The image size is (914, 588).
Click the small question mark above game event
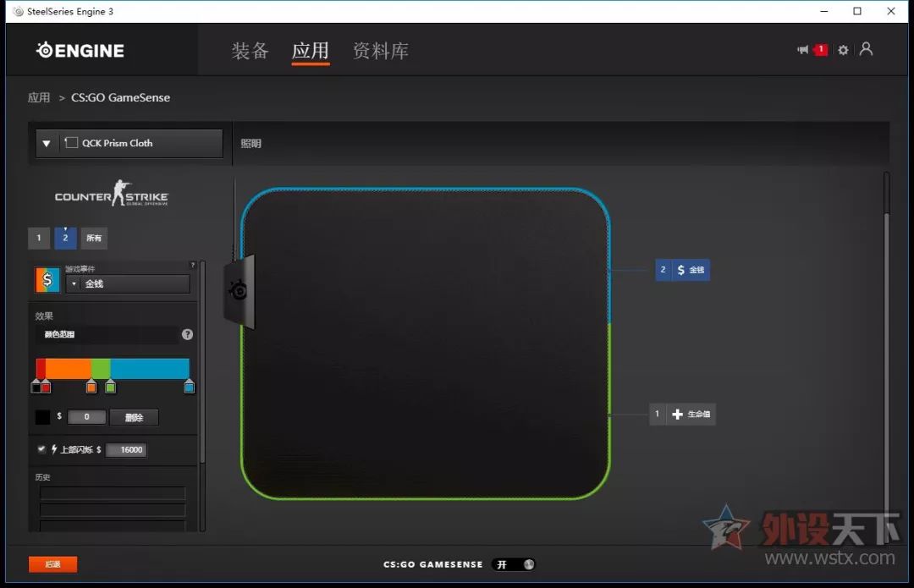193,265
